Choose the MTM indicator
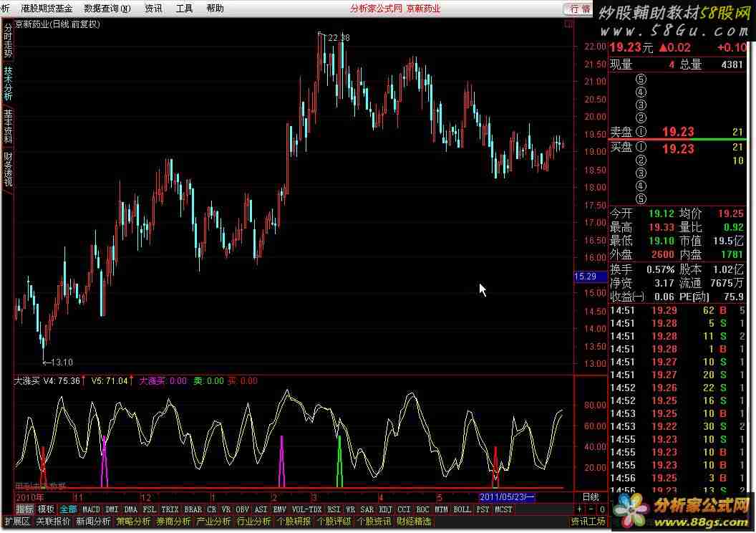Image resolution: width=756 pixels, height=533 pixels. pyautogui.click(x=441, y=509)
